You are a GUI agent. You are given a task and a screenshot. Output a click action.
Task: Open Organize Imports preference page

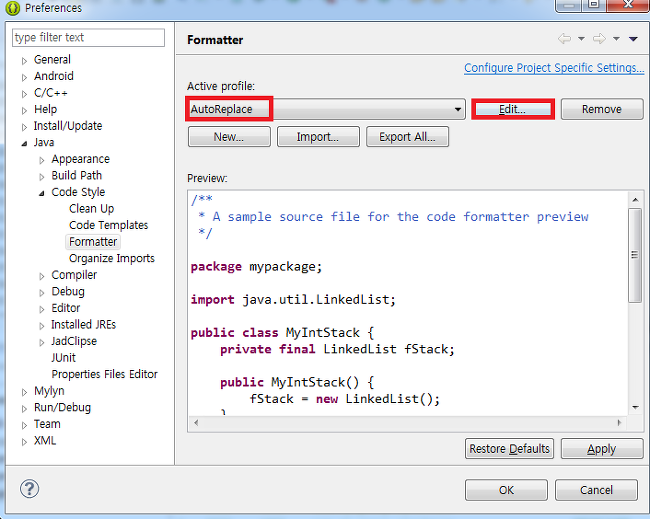pyautogui.click(x=112, y=258)
